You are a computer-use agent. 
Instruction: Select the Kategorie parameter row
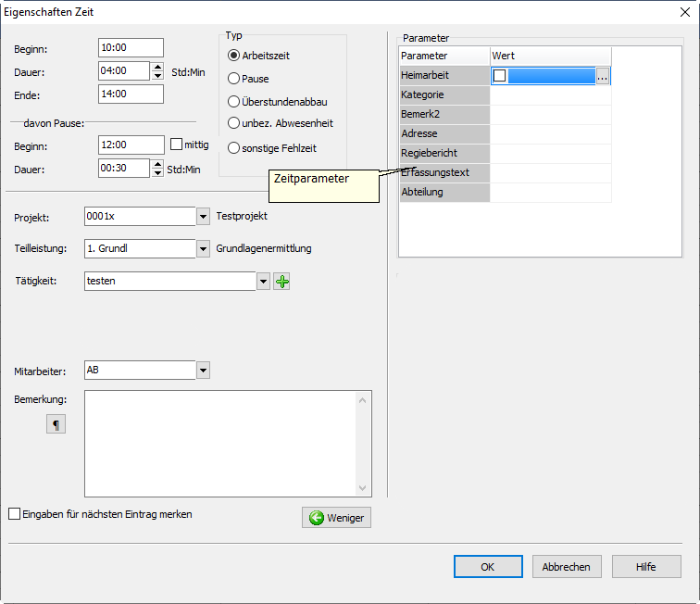pos(444,94)
